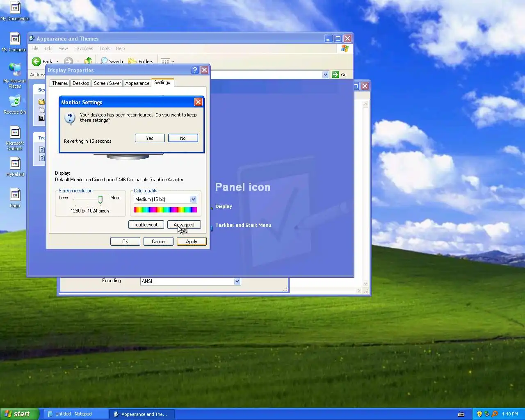
Task: Click the question mark icon in Monitor Settings
Action: pos(70,119)
